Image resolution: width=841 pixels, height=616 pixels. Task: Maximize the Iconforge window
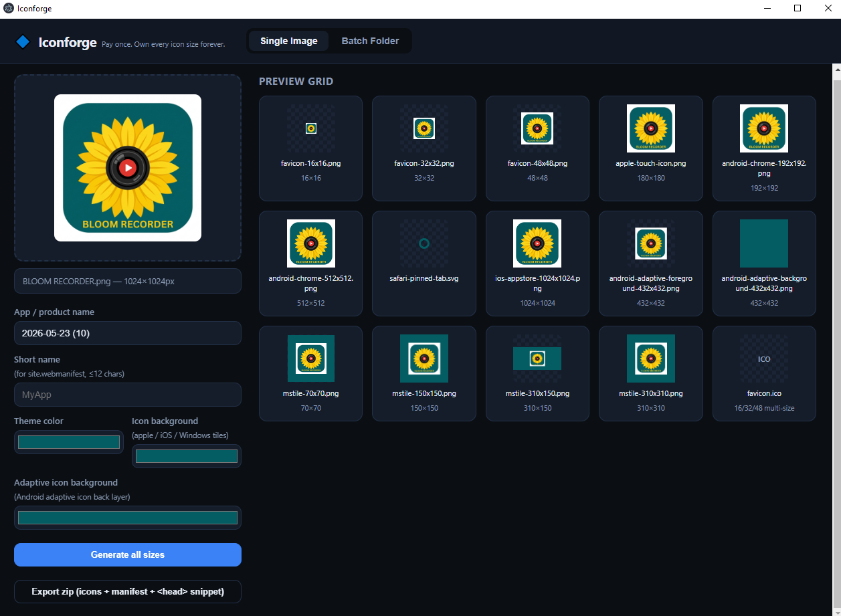click(x=798, y=9)
